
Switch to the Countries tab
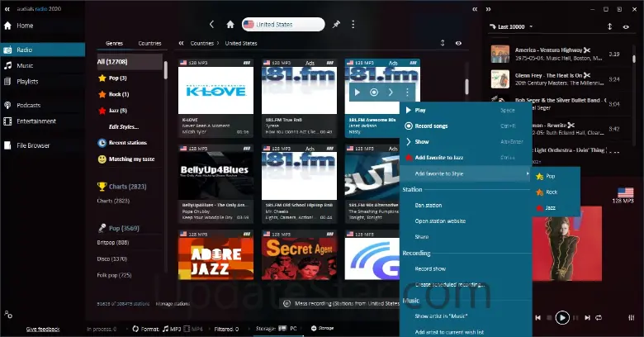pos(149,43)
